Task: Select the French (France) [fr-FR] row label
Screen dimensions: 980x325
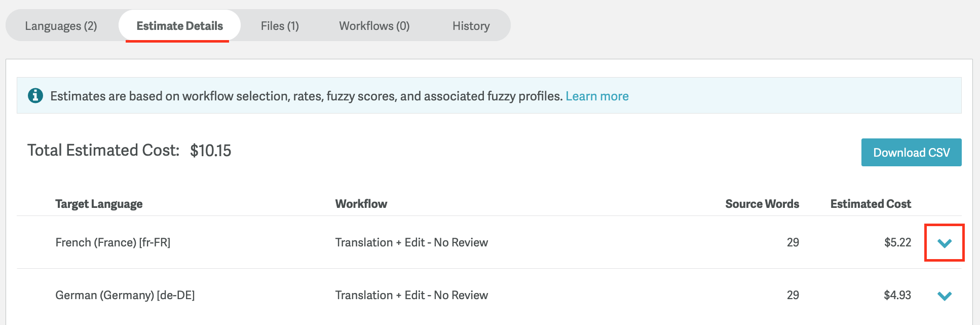Action: click(113, 242)
